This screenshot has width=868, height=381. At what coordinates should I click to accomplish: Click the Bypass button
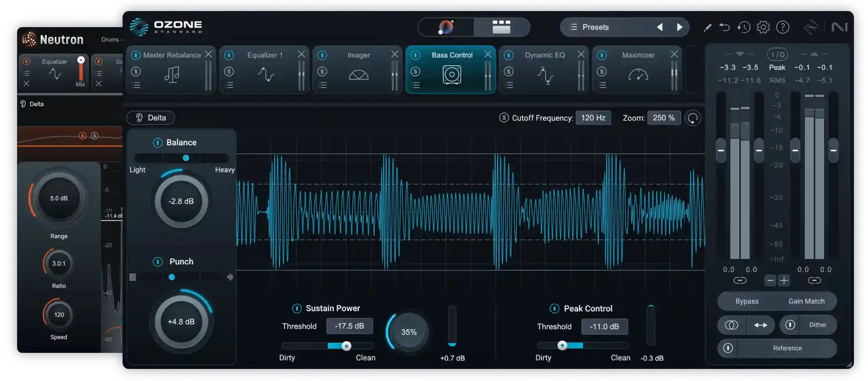[746, 301]
